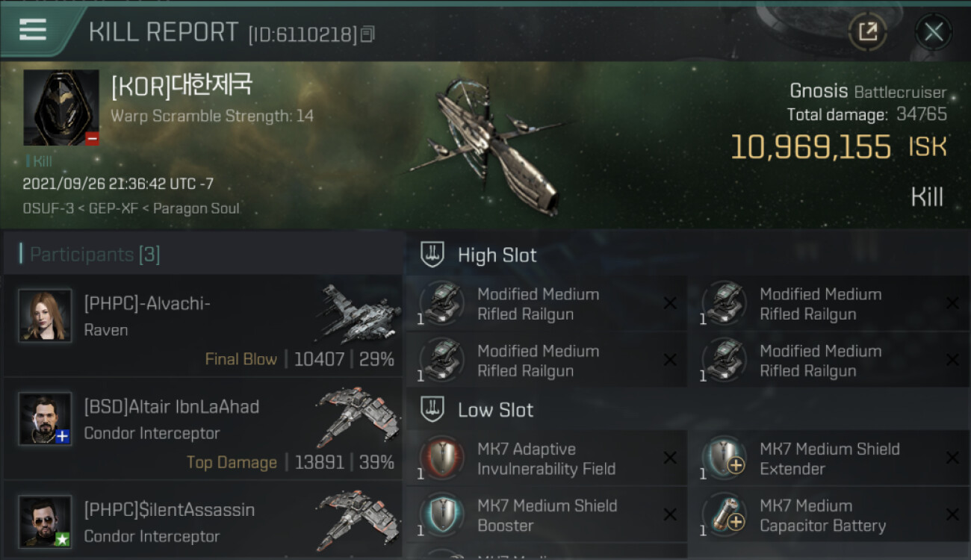This screenshot has height=560, width=971.
Task: Select MK7 Adaptive Invulnerability Field icon
Action: [442, 458]
